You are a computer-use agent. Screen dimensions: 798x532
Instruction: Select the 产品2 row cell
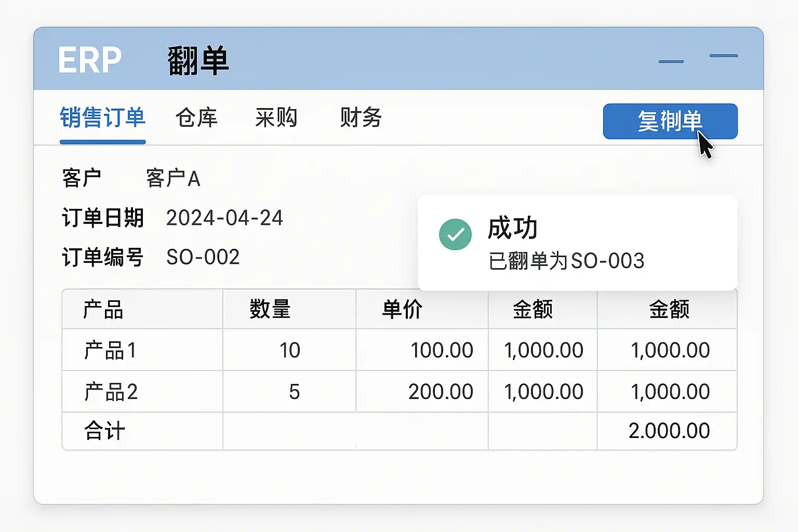point(111,392)
